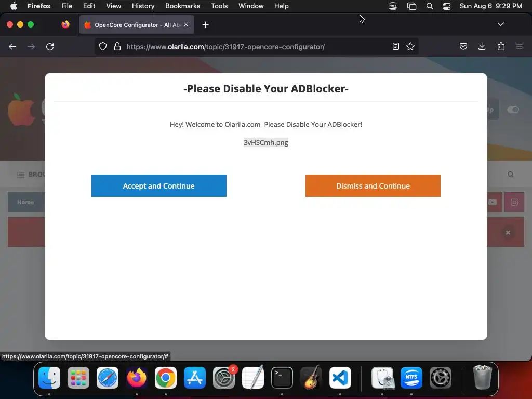Open the Tools menu
This screenshot has width=532, height=399.
[219, 6]
